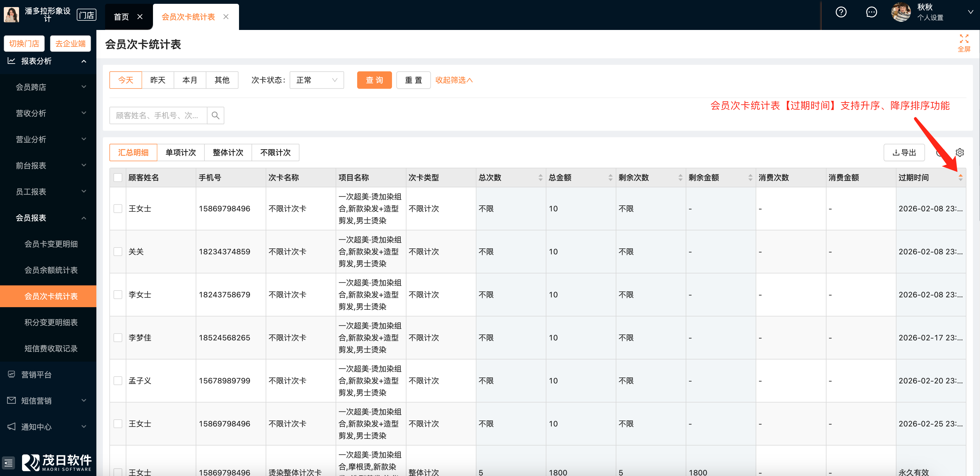The image size is (980, 476).
Task: Toggle the select-all header checkbox
Action: coord(118,178)
